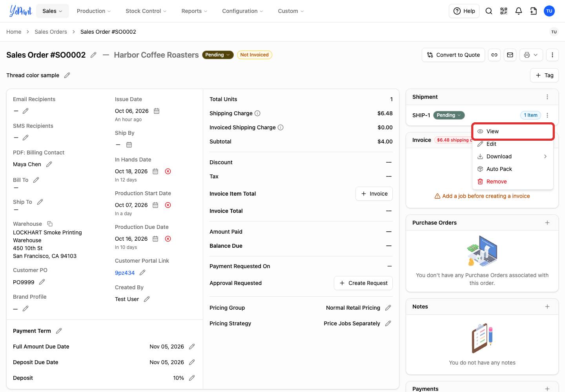565x392 pixels.
Task: Expand the Production menu
Action: (x=94, y=11)
